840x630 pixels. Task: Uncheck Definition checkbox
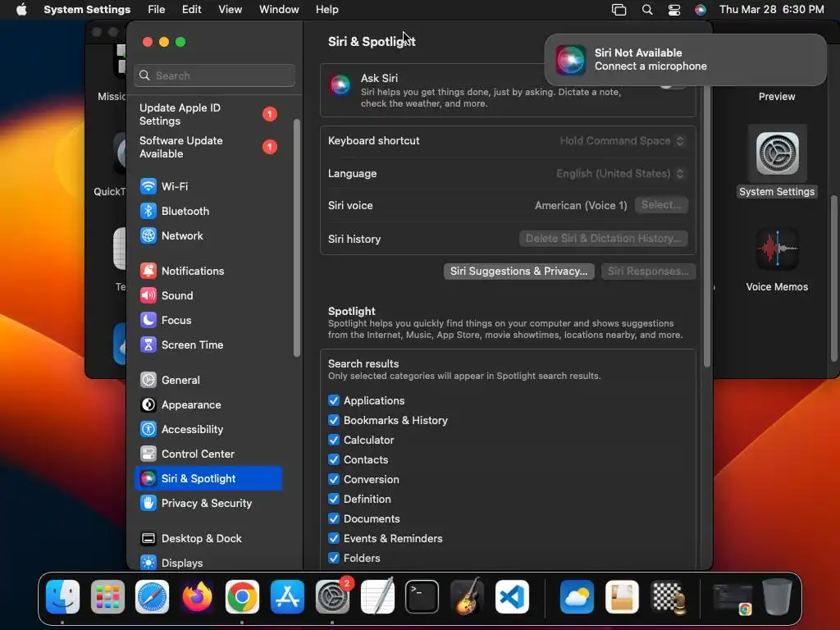(x=334, y=500)
